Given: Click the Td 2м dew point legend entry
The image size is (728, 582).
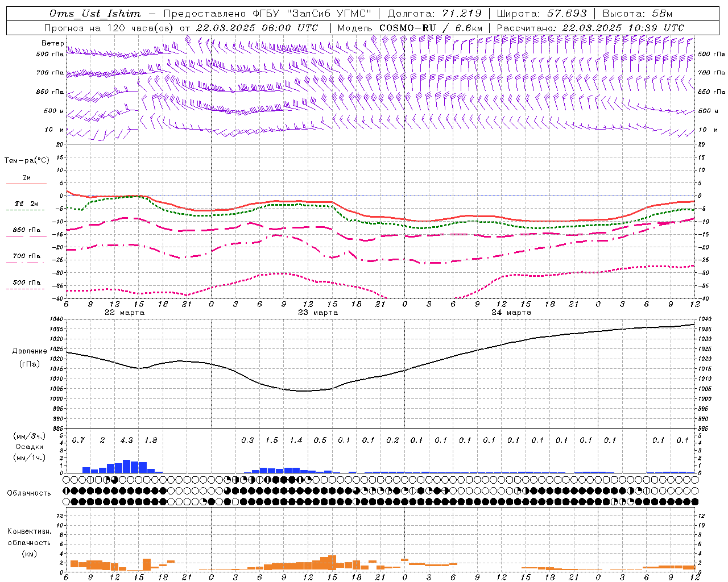Looking at the screenshot, I should 26,204.
